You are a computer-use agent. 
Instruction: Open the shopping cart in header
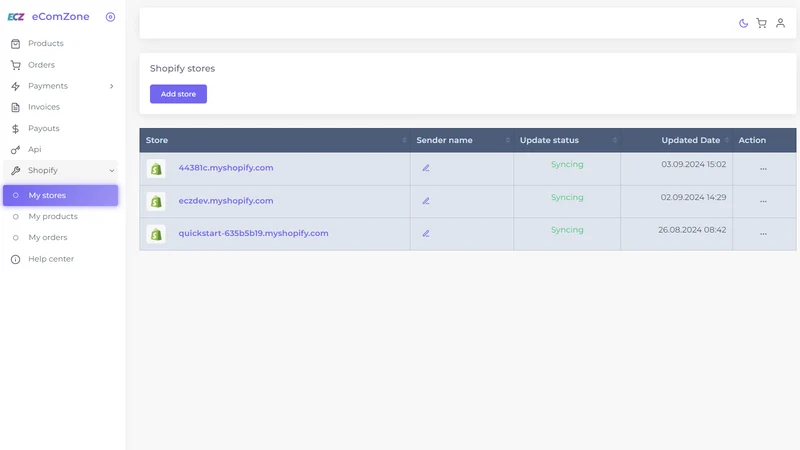(x=761, y=23)
